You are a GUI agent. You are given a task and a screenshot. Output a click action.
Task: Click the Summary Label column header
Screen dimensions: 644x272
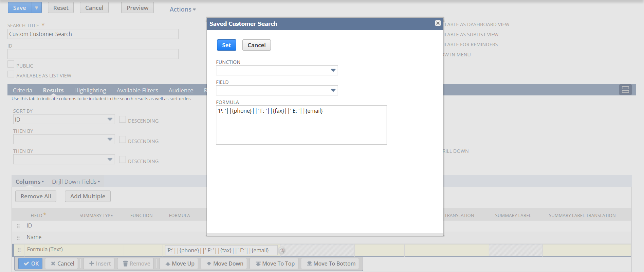click(513, 215)
